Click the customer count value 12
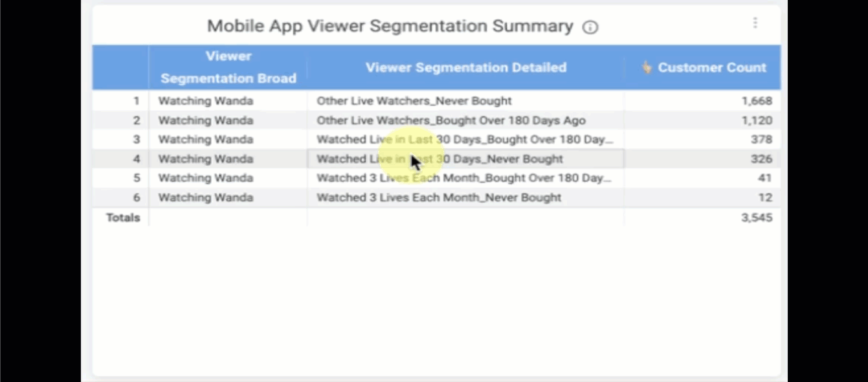Image resolution: width=868 pixels, height=382 pixels. (x=766, y=197)
